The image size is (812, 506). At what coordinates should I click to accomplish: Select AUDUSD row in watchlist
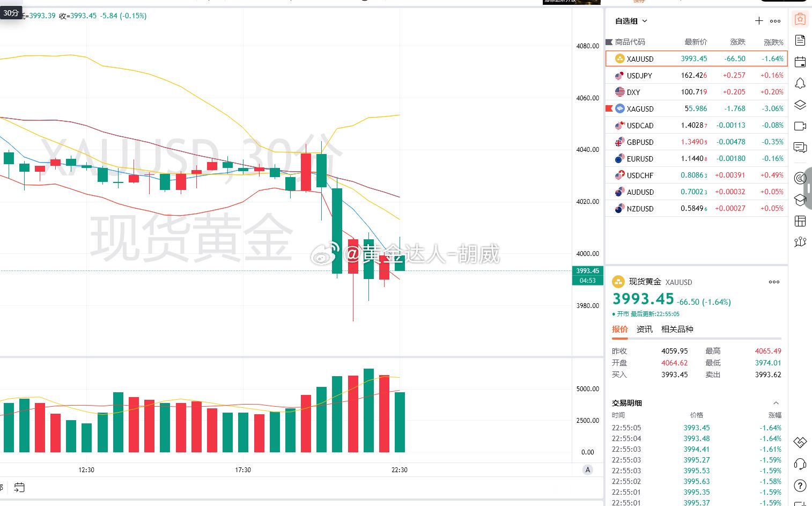pos(696,192)
